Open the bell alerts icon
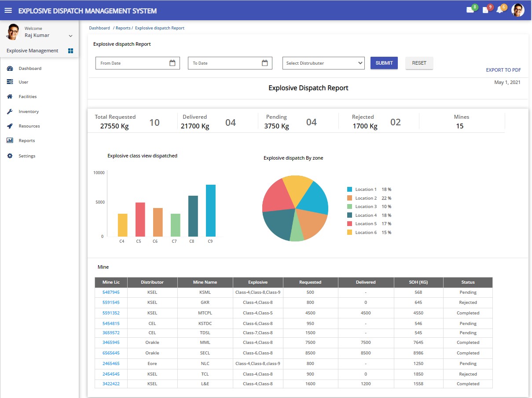This screenshot has width=532, height=398. click(x=499, y=10)
